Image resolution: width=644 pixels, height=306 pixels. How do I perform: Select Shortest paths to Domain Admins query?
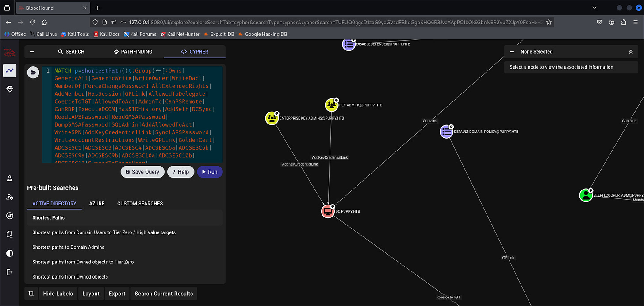[x=69, y=247]
